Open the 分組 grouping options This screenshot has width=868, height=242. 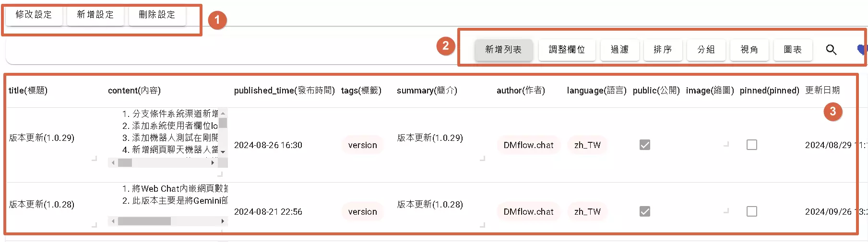tap(706, 50)
